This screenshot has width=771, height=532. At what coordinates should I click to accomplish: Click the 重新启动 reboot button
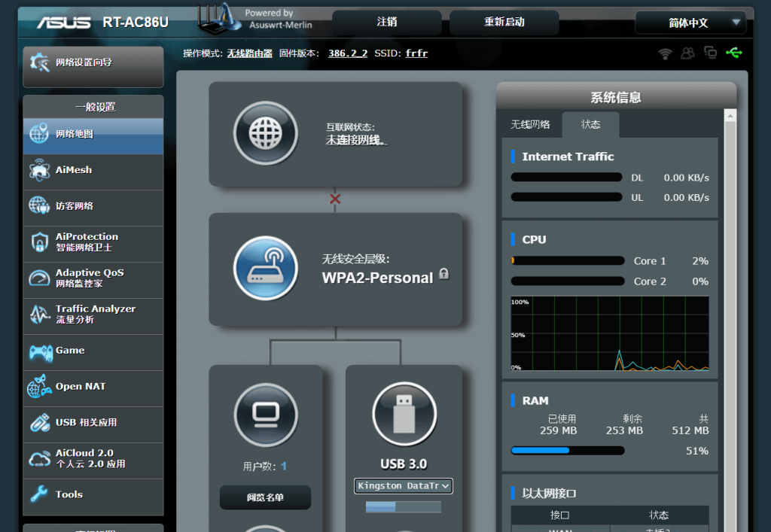[x=504, y=22]
